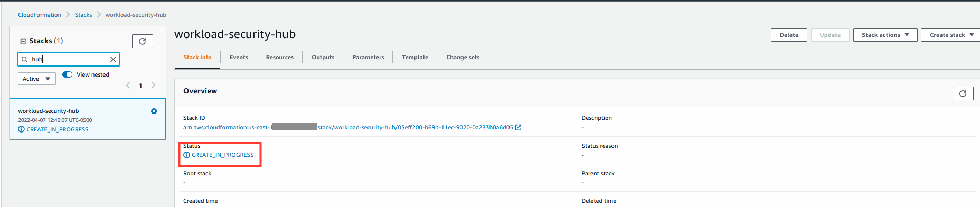Click the Overview section heading

200,91
